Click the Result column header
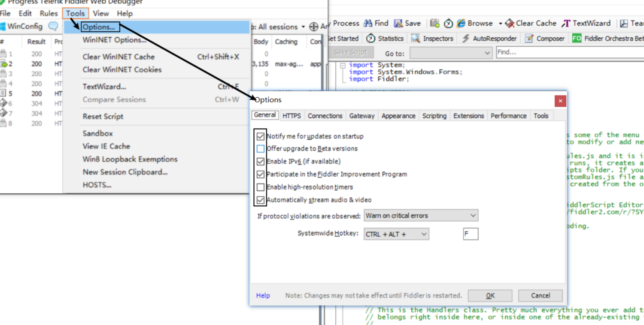The image size is (644, 325). (x=36, y=42)
